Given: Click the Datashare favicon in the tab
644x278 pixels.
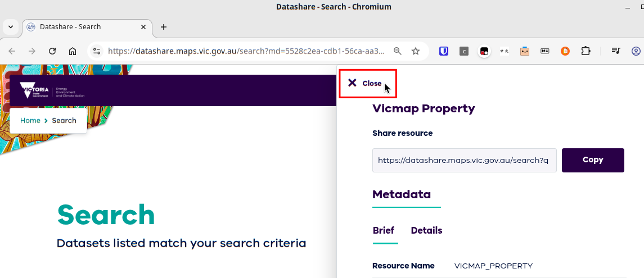Looking at the screenshot, I should click(31, 26).
